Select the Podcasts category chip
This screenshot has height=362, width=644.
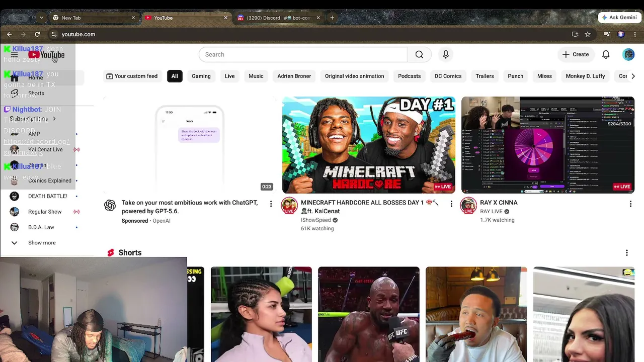[x=410, y=76]
